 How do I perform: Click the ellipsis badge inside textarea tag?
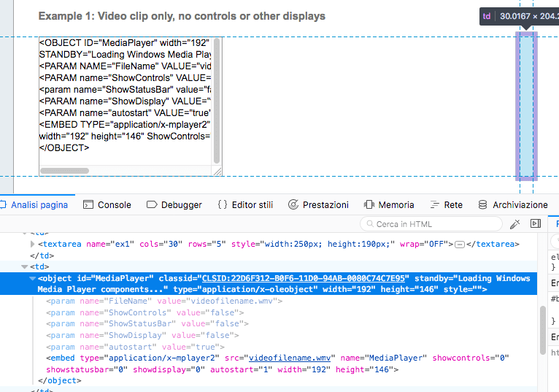click(x=460, y=245)
